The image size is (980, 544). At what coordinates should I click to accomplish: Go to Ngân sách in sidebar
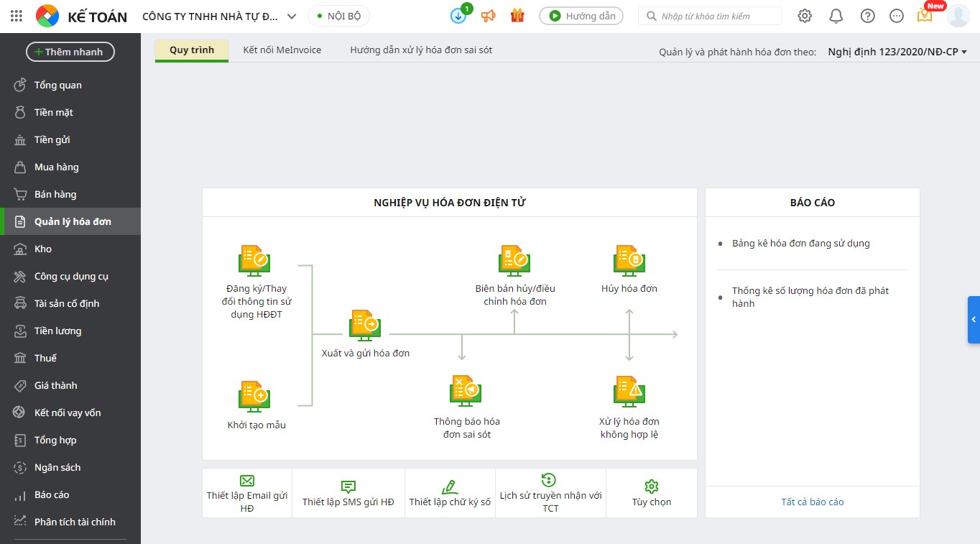[x=70, y=467]
